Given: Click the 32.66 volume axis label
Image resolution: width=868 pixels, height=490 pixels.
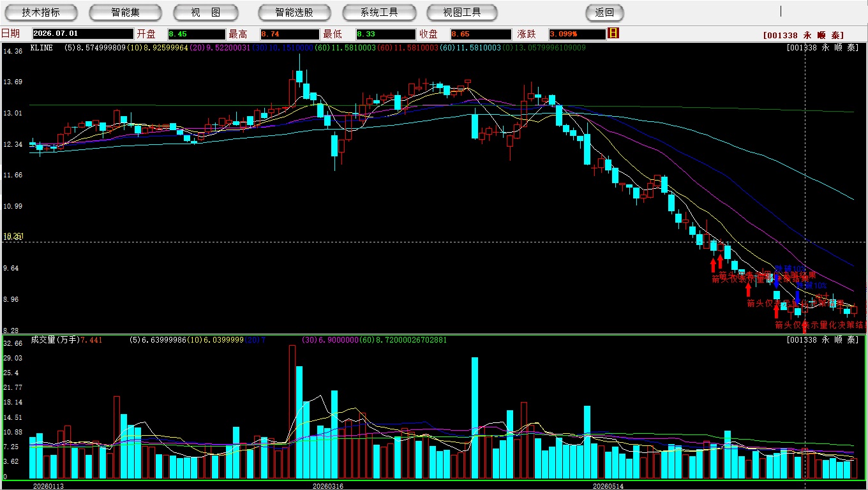Looking at the screenshot, I should 13,343.
